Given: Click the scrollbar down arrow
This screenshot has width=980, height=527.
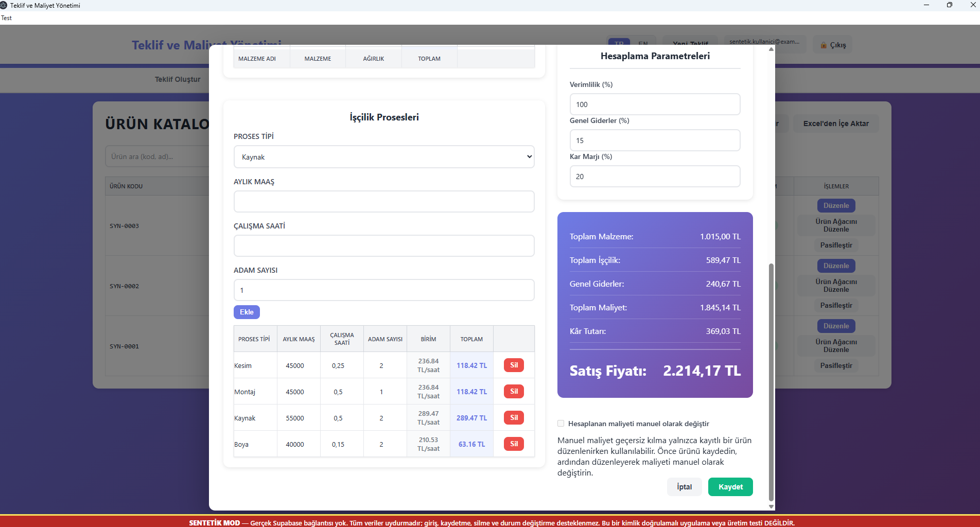Looking at the screenshot, I should [771, 506].
